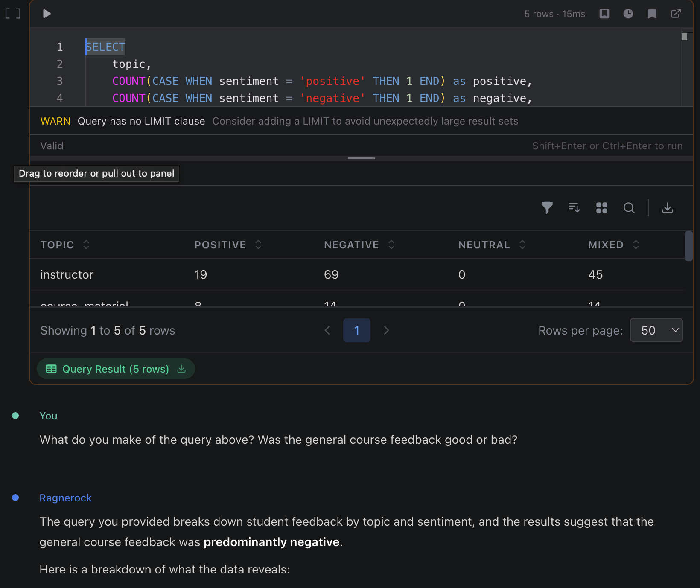This screenshot has height=588, width=700.
Task: Click the Valid status label
Action: (x=52, y=146)
